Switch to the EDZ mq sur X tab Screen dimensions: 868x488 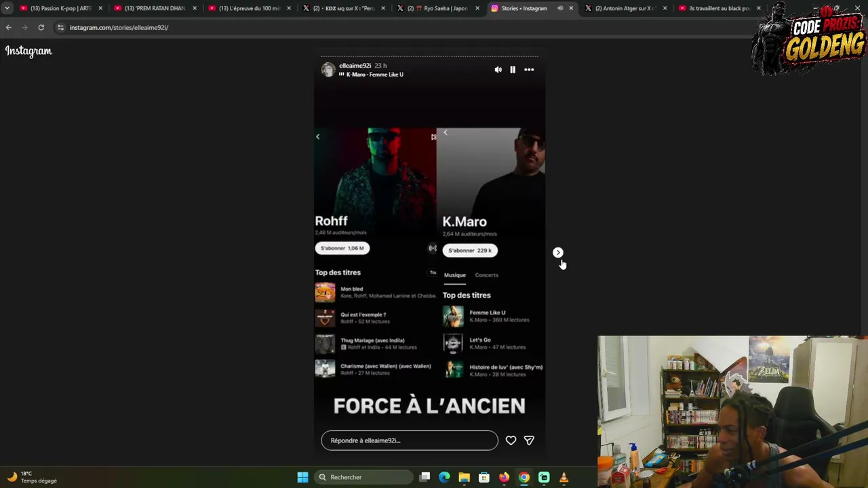tap(343, 8)
